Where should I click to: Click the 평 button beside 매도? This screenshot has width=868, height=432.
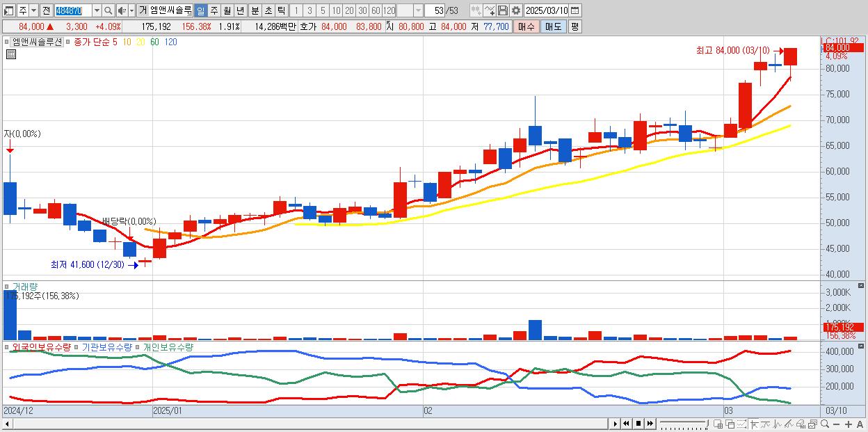(574, 26)
